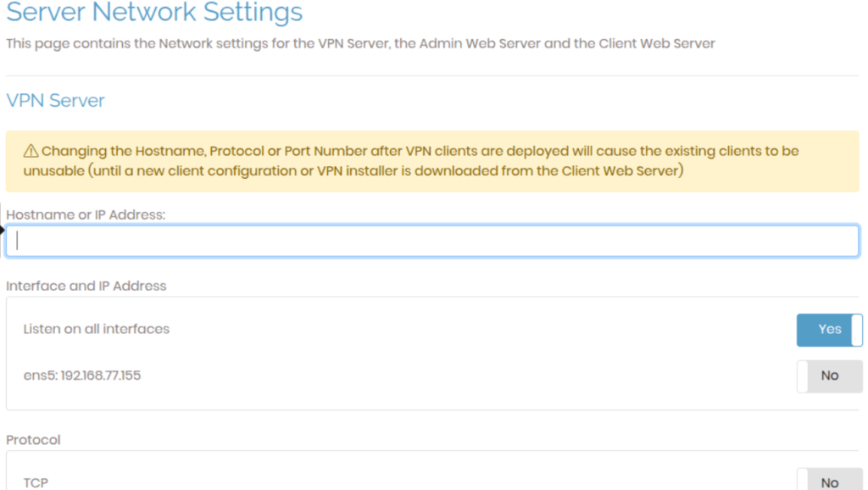Click the ens5: 192.168.77.155 label text

[x=81, y=376]
